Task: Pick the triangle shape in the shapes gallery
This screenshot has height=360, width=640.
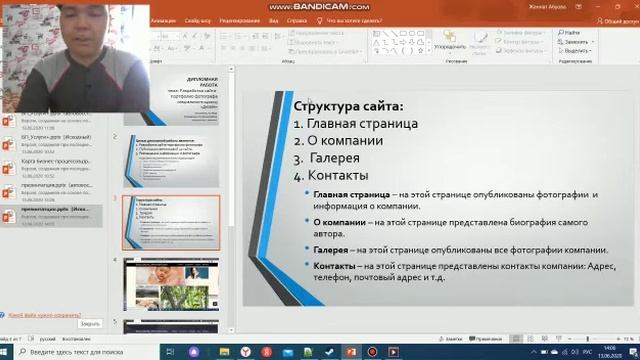Action: coord(376,42)
